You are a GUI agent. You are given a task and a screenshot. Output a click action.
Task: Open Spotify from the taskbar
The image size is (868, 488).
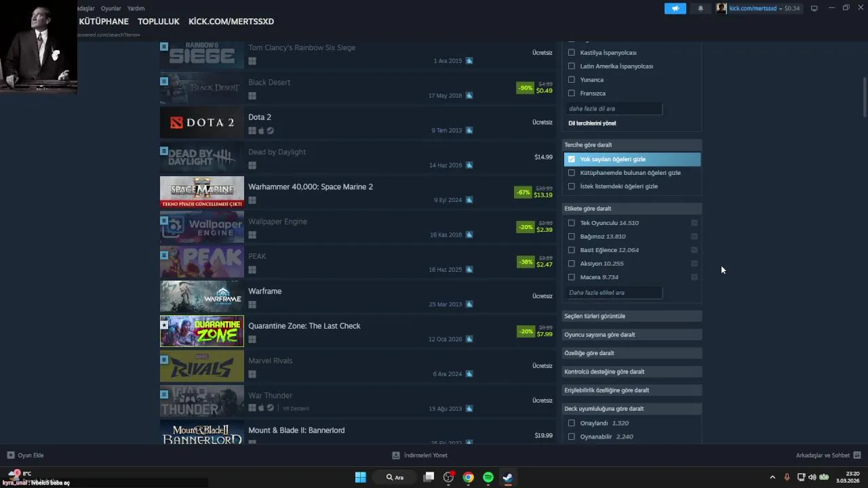point(488,477)
